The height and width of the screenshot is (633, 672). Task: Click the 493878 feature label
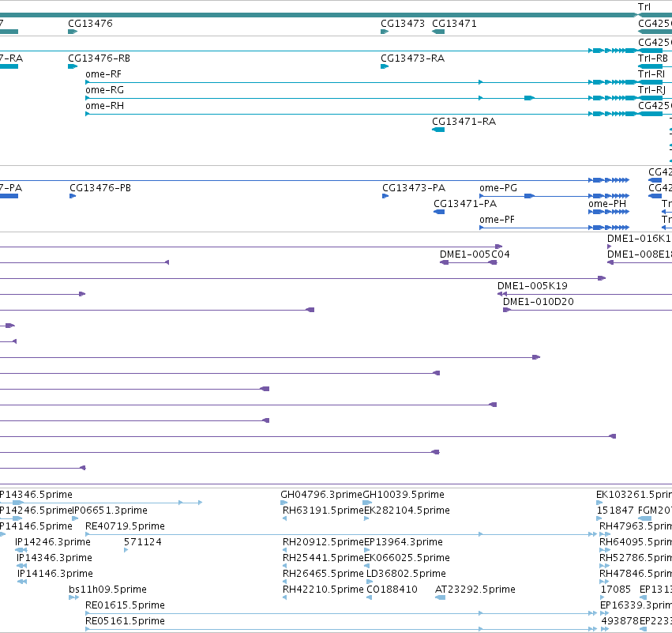tap(620, 622)
